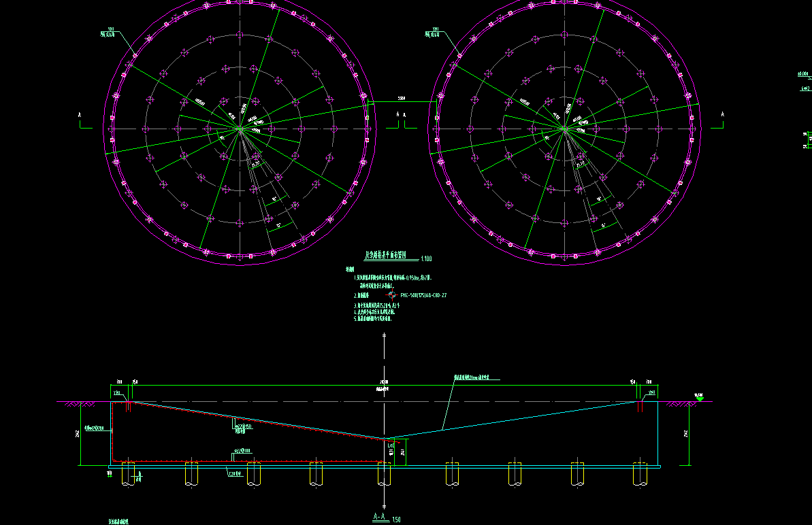Viewport: 812px width, 525px height.
Task: Select the dimension text between the two circles
Action: tap(402, 99)
